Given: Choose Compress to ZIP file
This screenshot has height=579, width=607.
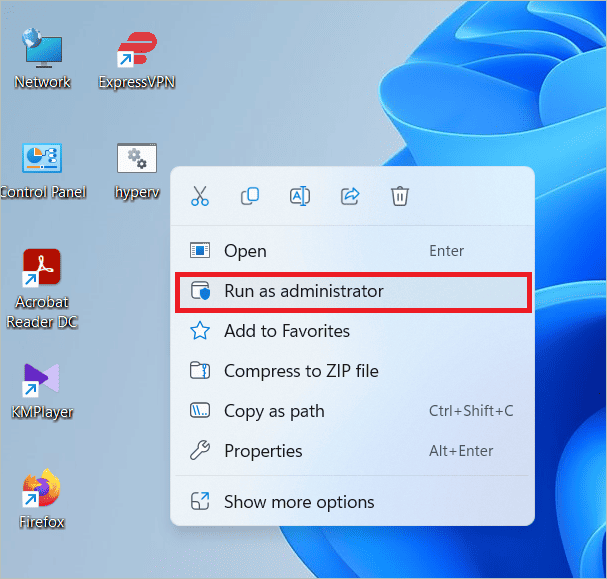Looking at the screenshot, I should [353, 371].
